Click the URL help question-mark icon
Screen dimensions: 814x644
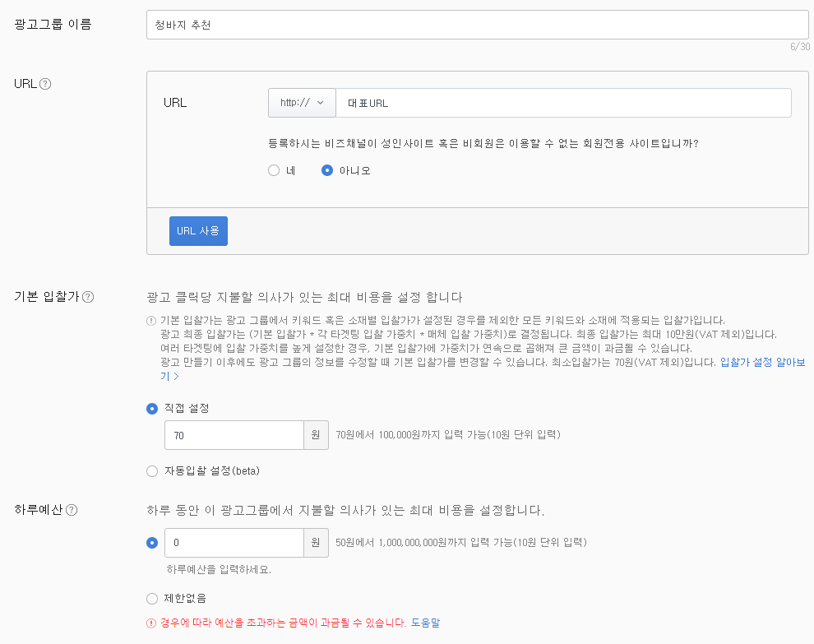coord(45,84)
